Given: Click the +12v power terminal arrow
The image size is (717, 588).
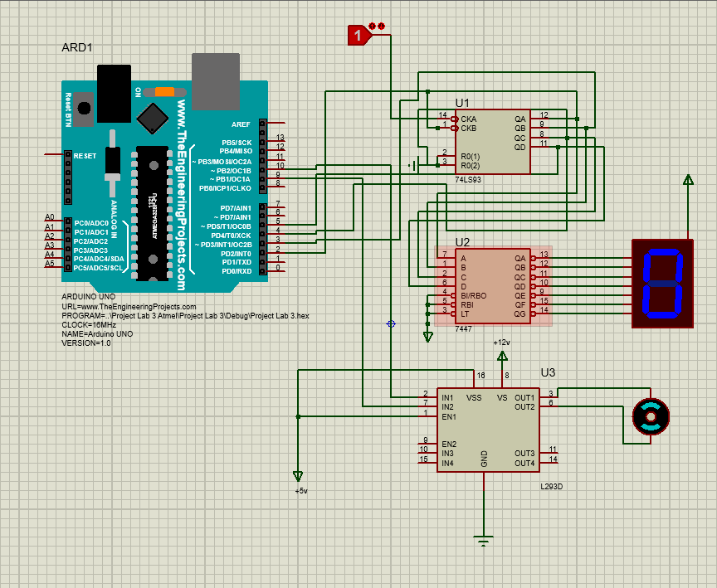Looking at the screenshot, I should [503, 356].
